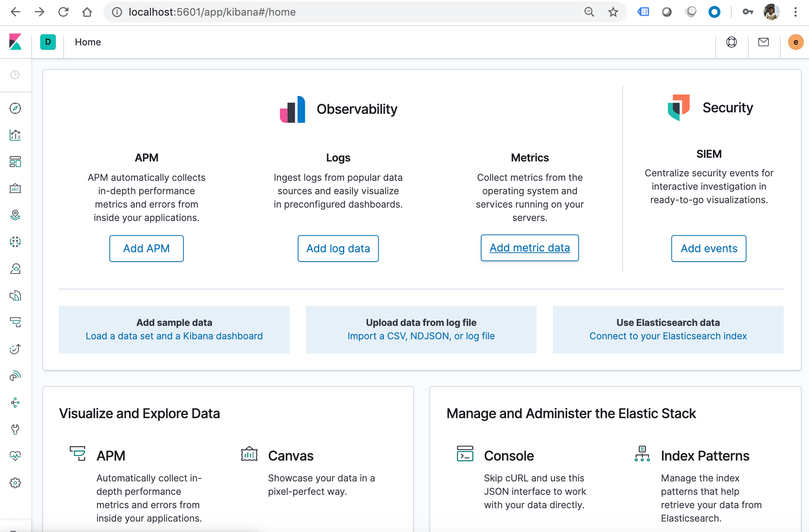Open Visualize chart icon in sidebar
The image size is (809, 532).
[15, 135]
